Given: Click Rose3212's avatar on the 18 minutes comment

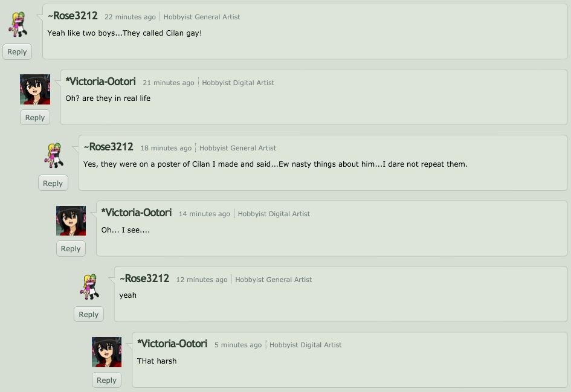Looking at the screenshot, I should (x=54, y=155).
